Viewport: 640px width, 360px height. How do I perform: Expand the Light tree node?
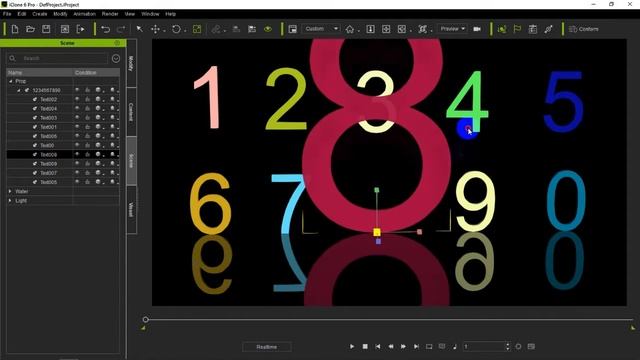pos(10,200)
